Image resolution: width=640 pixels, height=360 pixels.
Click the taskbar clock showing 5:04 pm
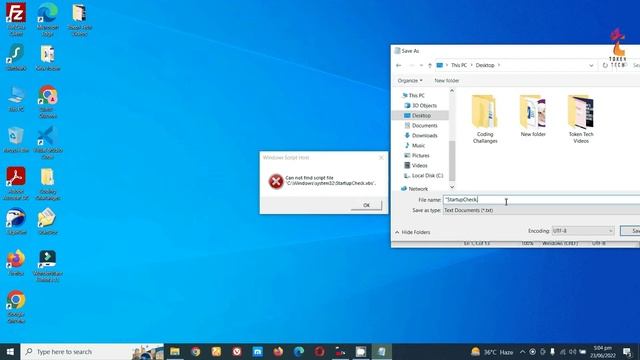603,351
